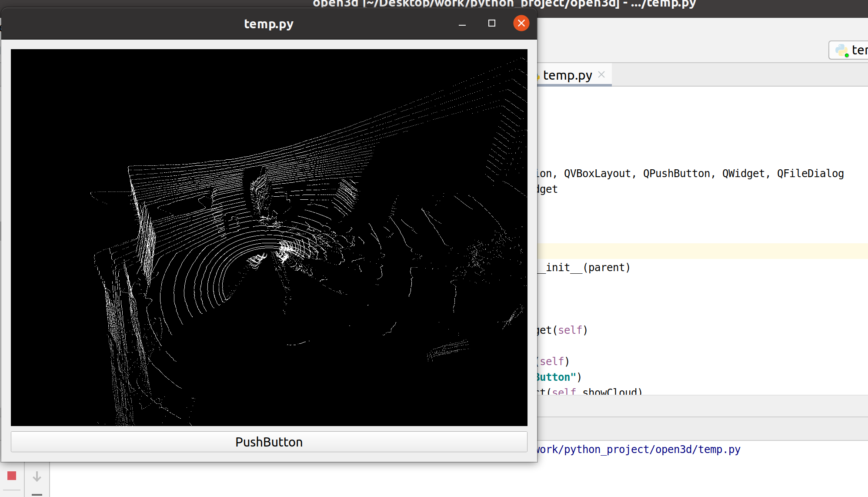Click on QVBoxLayout in the import line

(597, 173)
